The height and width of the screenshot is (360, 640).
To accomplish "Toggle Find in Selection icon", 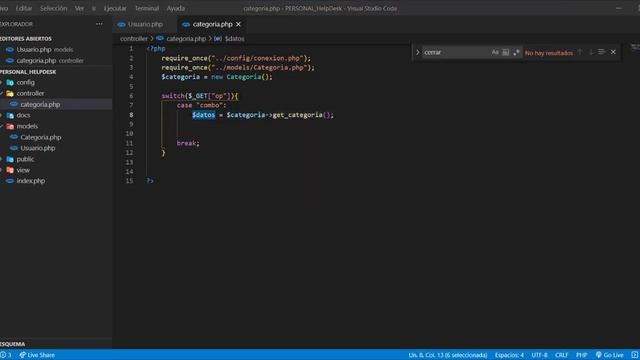I will [602, 52].
